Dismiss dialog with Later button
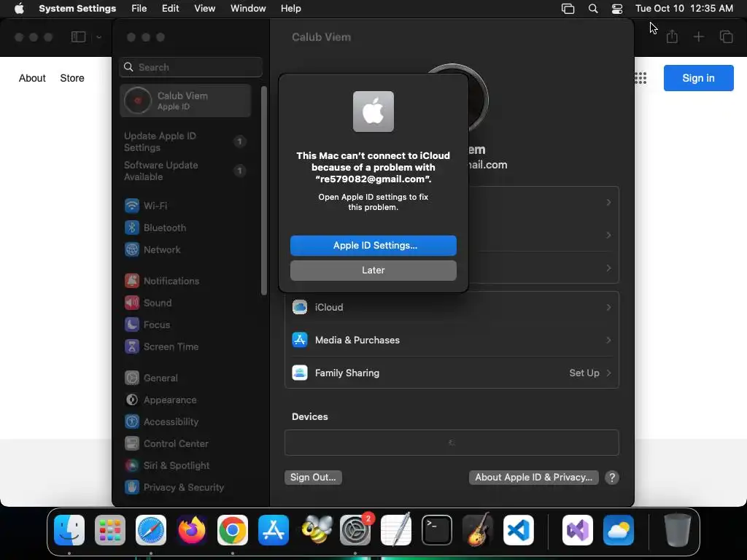 point(373,270)
